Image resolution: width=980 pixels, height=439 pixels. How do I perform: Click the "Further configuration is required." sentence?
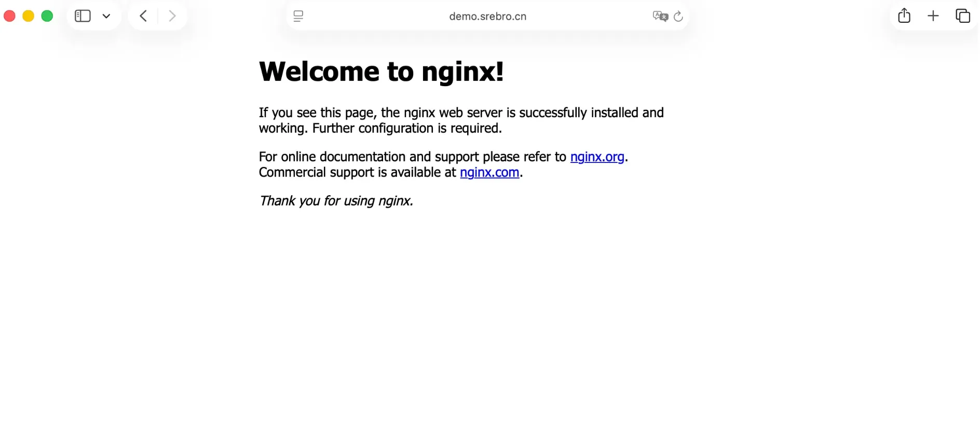(x=407, y=128)
